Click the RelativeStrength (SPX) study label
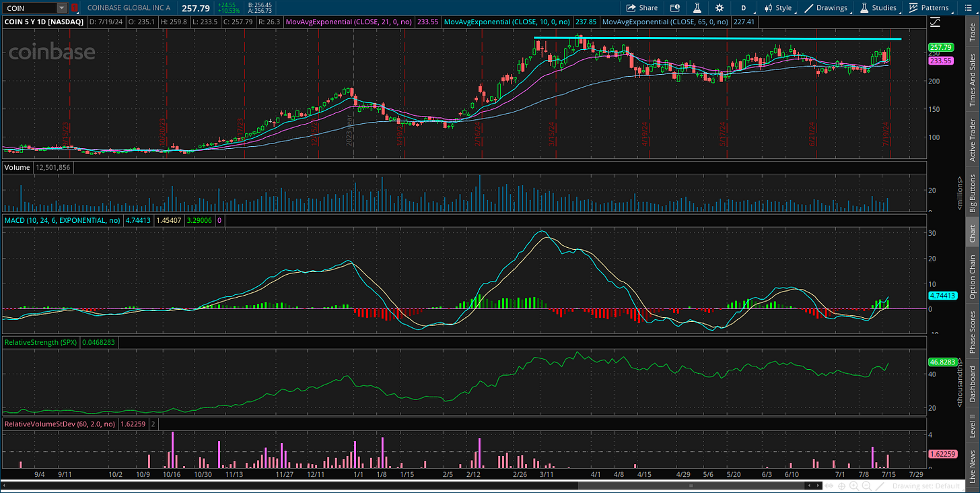Image resolution: width=980 pixels, height=493 pixels. click(41, 342)
